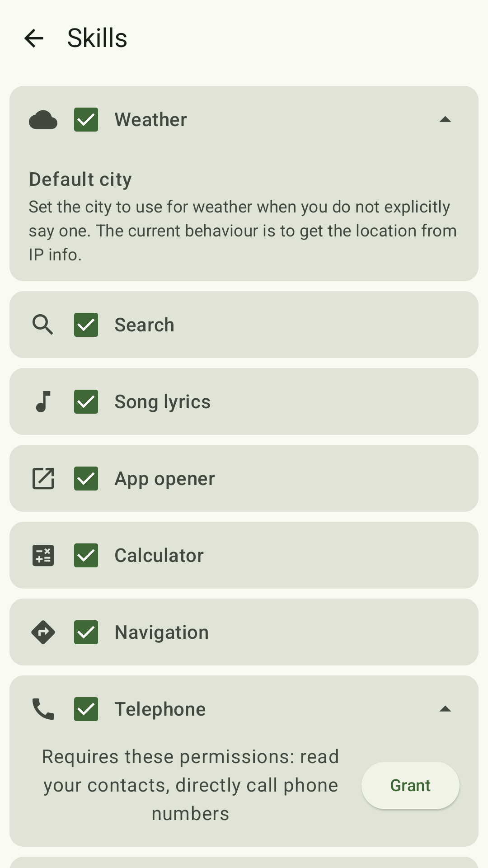
Task: Select the Calculator skill label
Action: pyautogui.click(x=159, y=555)
